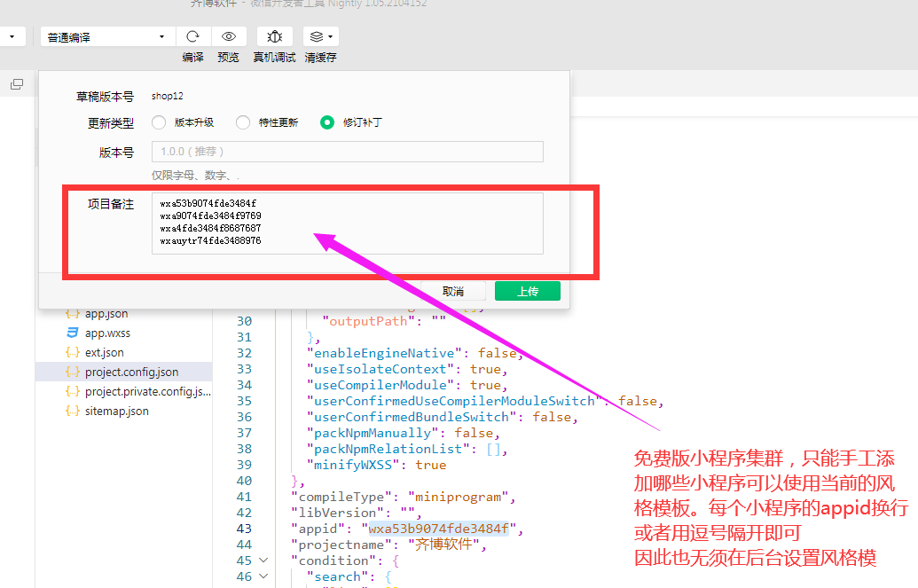918x588 pixels.
Task: Click the compile (编译) refresh icon
Action: 192,36
